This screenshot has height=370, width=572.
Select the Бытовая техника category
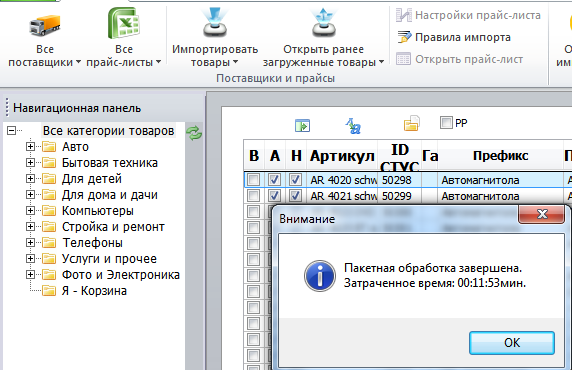[110, 163]
